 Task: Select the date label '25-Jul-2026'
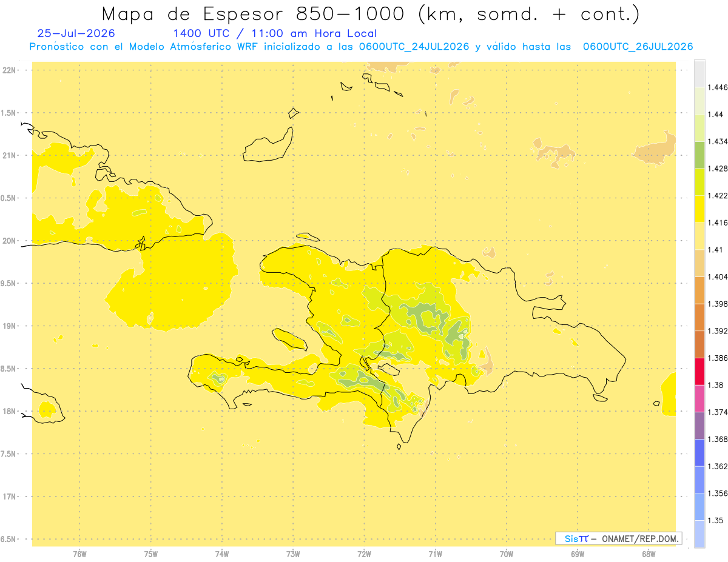[76, 34]
